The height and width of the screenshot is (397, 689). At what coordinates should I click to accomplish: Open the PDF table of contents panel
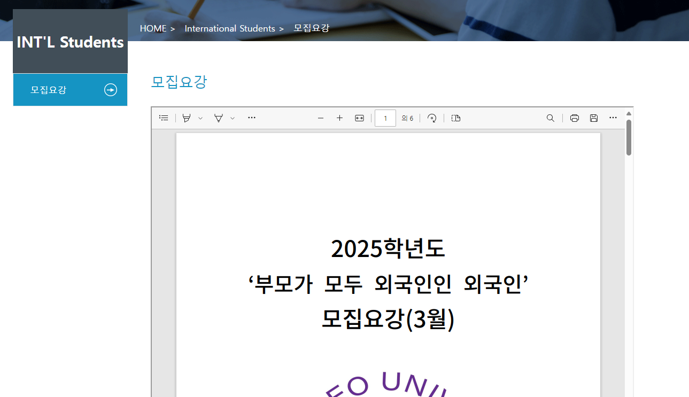pyautogui.click(x=163, y=118)
